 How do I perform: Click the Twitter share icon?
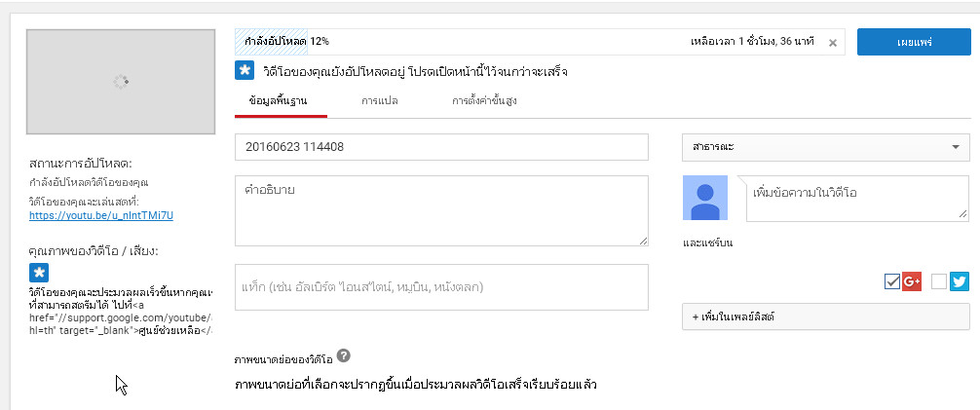click(960, 281)
